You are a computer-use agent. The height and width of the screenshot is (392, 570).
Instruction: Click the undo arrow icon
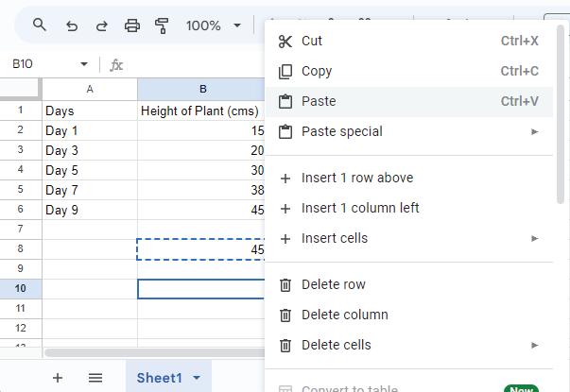point(72,26)
